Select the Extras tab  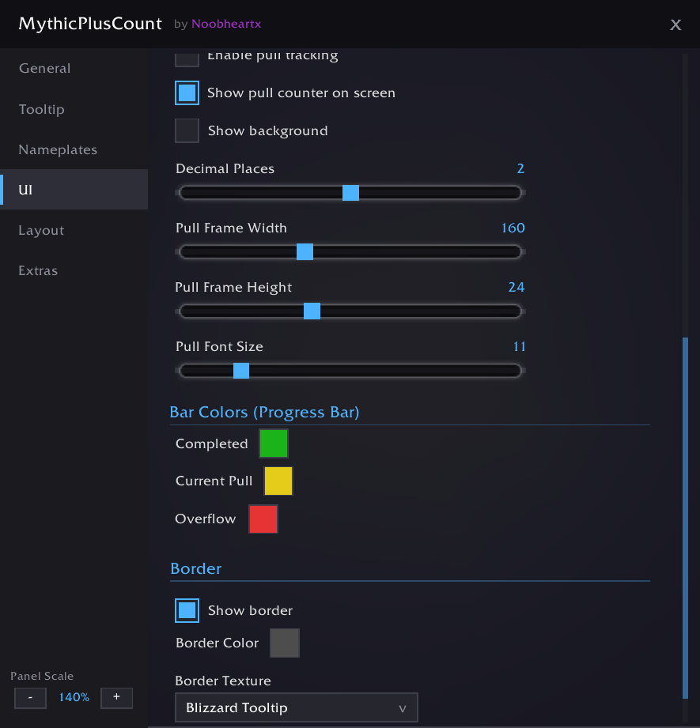pos(38,270)
